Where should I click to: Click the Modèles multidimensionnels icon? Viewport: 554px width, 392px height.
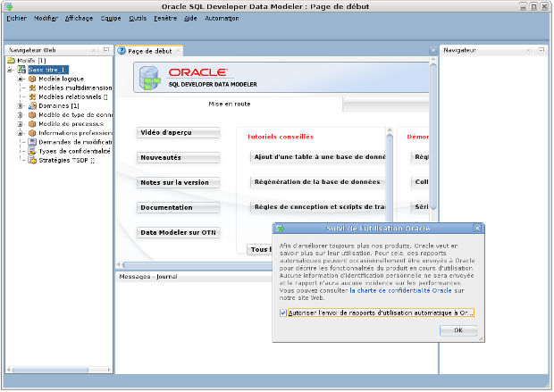tap(32, 88)
